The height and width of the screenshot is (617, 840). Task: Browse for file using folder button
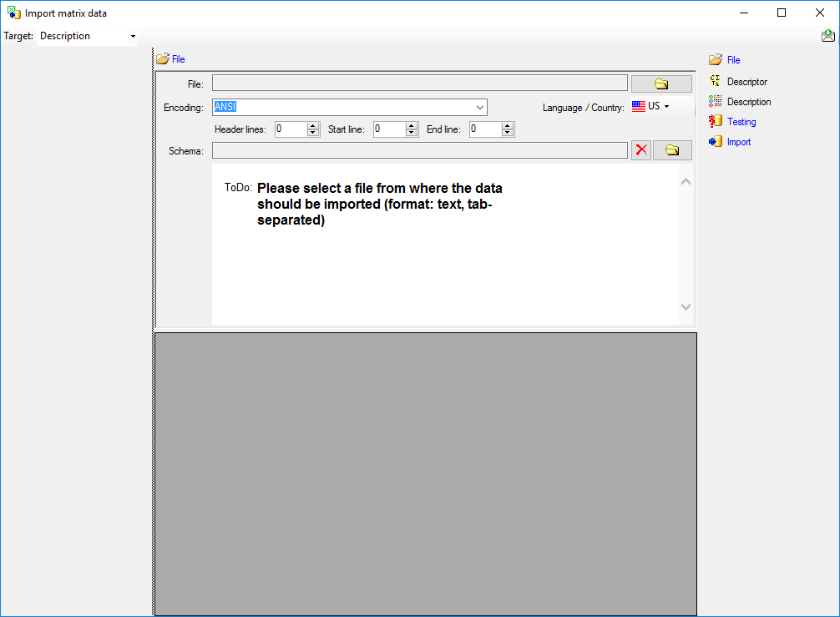tap(661, 83)
